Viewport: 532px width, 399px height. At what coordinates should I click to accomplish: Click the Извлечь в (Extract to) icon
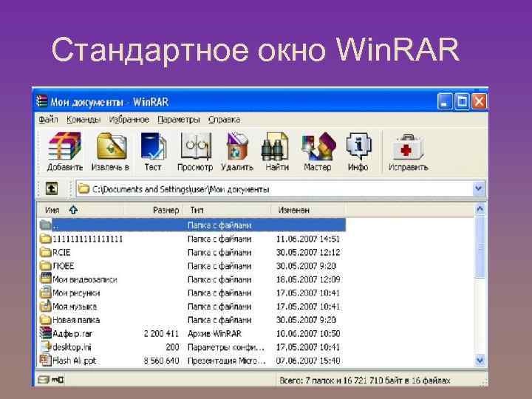point(112,146)
